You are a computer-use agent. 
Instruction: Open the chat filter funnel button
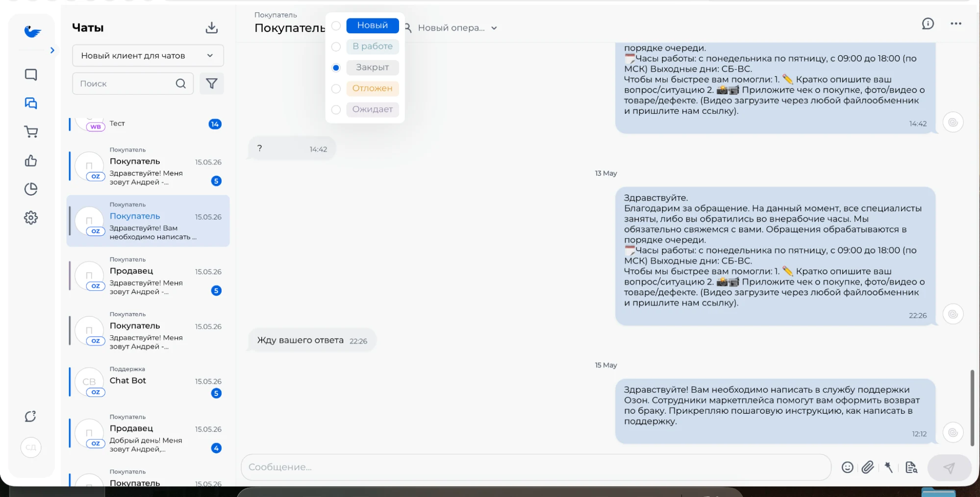(x=212, y=83)
